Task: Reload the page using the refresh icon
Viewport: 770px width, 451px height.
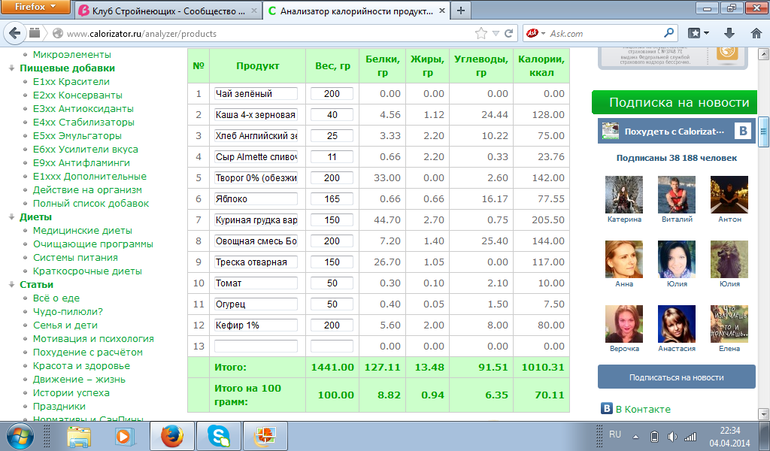Action: (509, 32)
